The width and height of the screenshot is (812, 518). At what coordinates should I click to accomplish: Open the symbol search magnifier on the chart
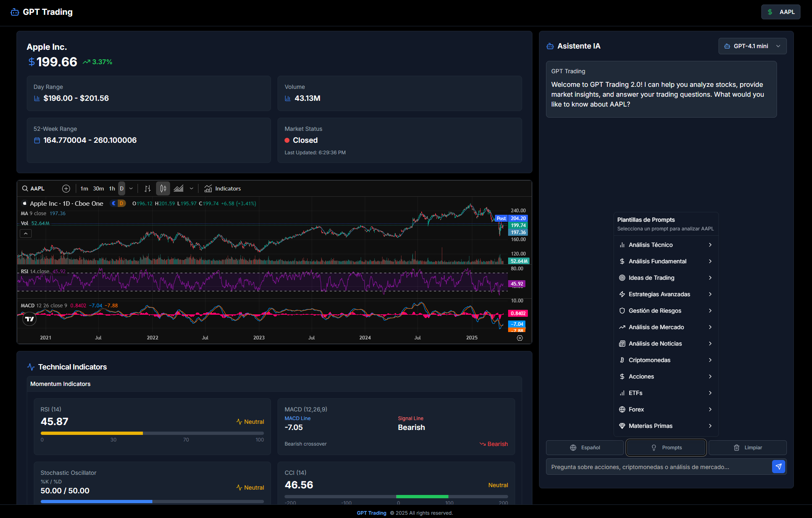25,188
